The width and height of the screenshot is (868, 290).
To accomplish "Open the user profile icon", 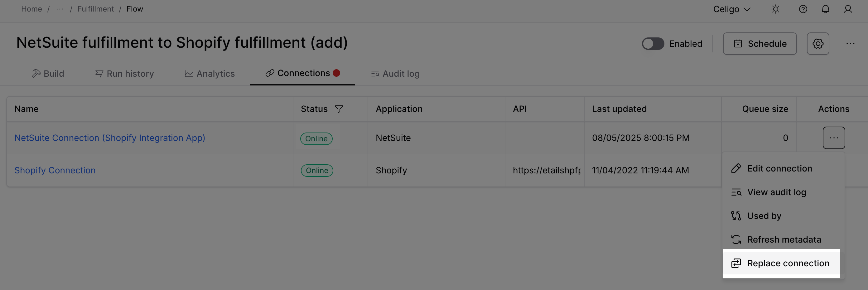I will (848, 9).
